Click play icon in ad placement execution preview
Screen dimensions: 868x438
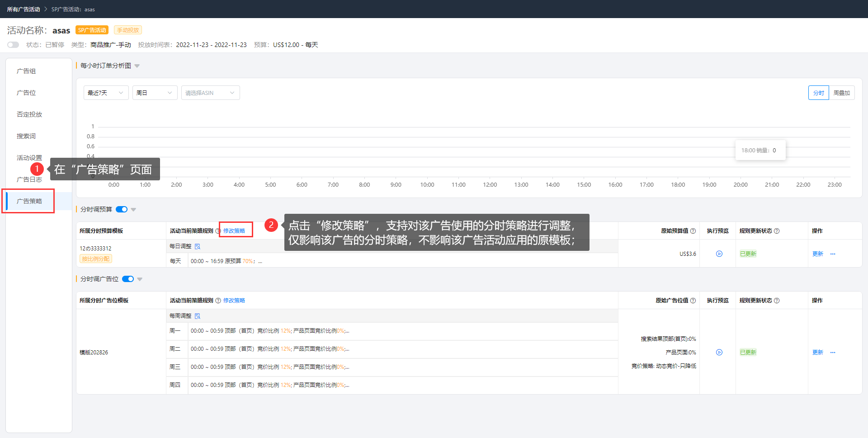719,353
